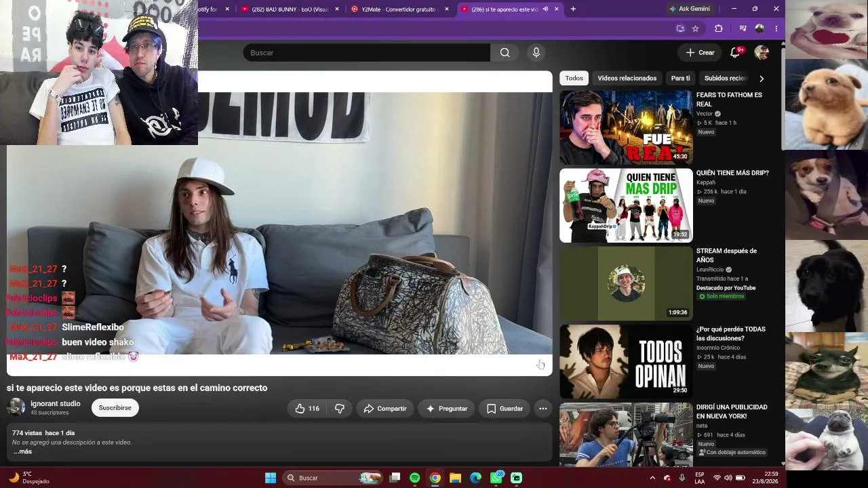Click the Compartir share button

click(385, 409)
